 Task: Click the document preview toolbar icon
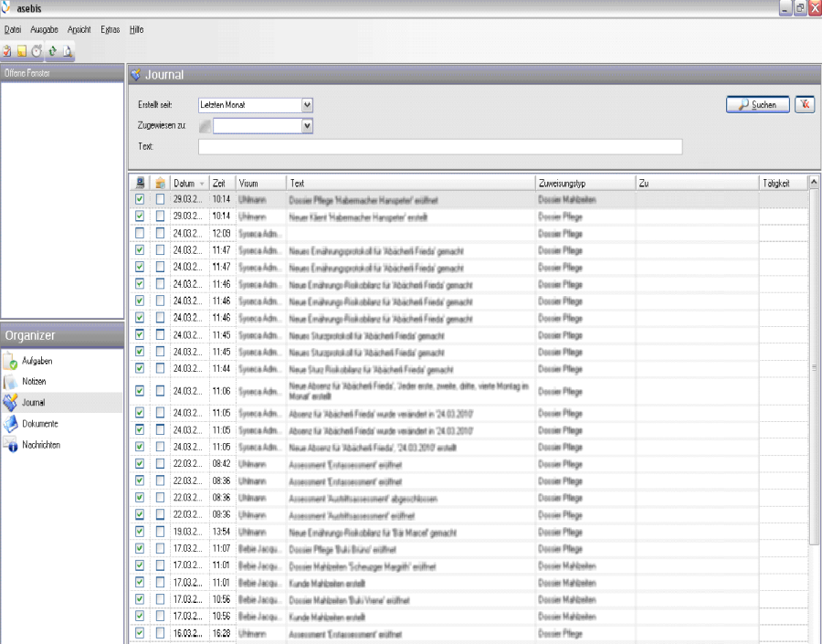[x=68, y=51]
